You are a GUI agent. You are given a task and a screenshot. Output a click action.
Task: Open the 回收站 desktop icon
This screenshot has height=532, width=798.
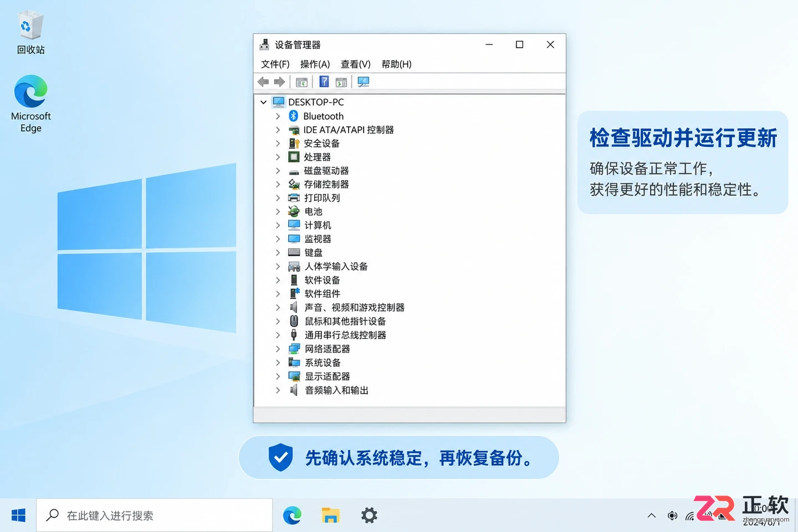point(30,32)
